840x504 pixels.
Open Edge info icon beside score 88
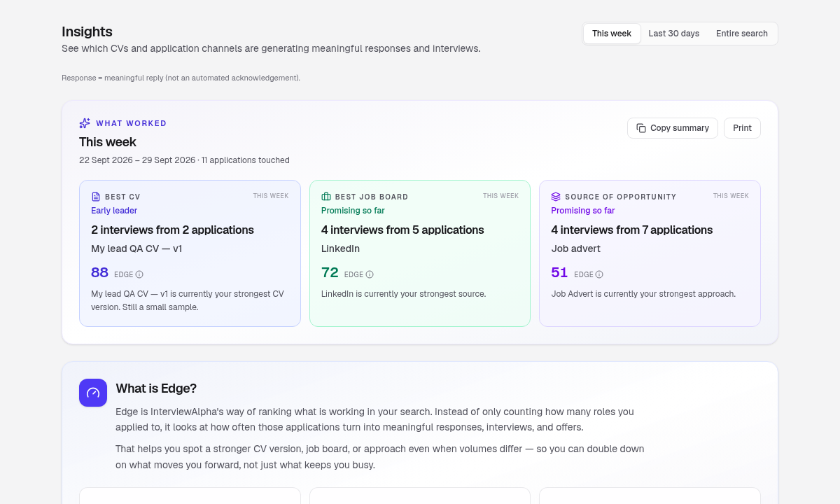click(139, 274)
